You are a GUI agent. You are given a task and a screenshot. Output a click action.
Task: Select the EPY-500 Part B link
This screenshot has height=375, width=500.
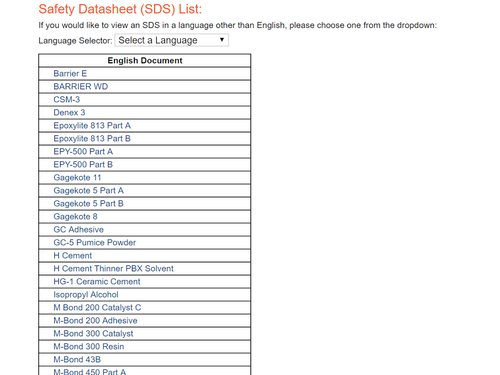point(83,165)
